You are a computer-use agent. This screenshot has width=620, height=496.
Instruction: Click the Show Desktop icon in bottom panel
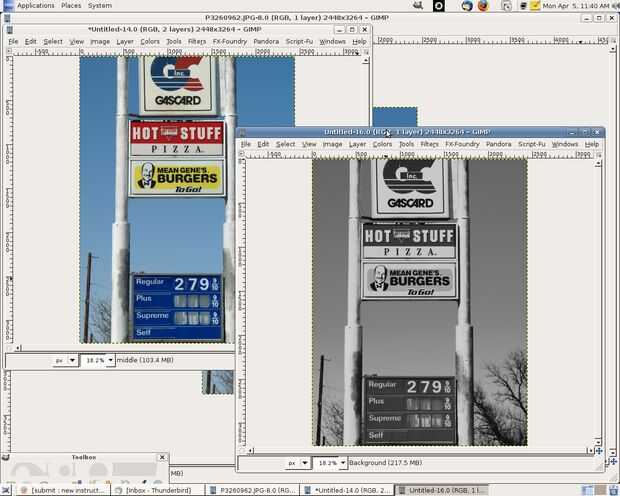[6, 490]
